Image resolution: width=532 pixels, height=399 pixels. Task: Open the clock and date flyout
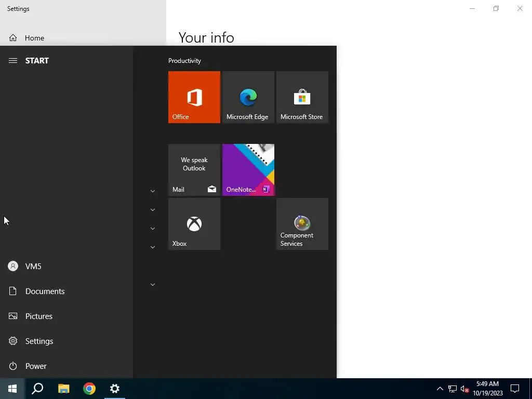[487, 389]
